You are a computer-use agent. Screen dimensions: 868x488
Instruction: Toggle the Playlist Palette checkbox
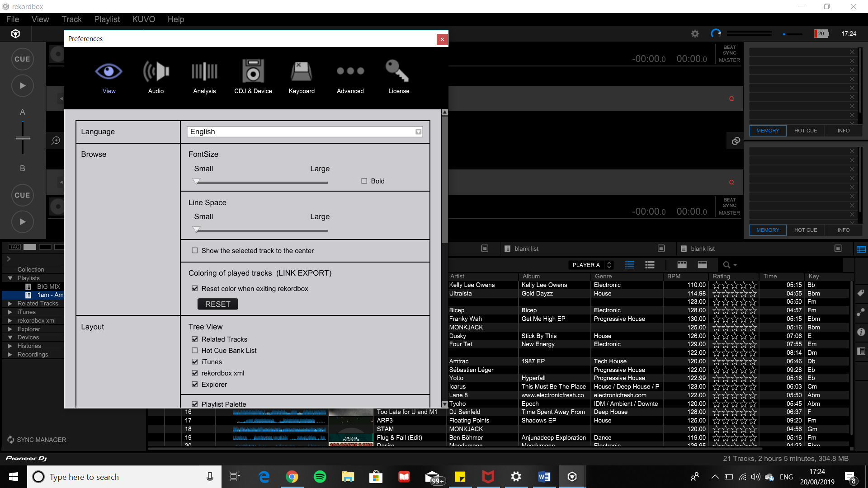pyautogui.click(x=195, y=404)
